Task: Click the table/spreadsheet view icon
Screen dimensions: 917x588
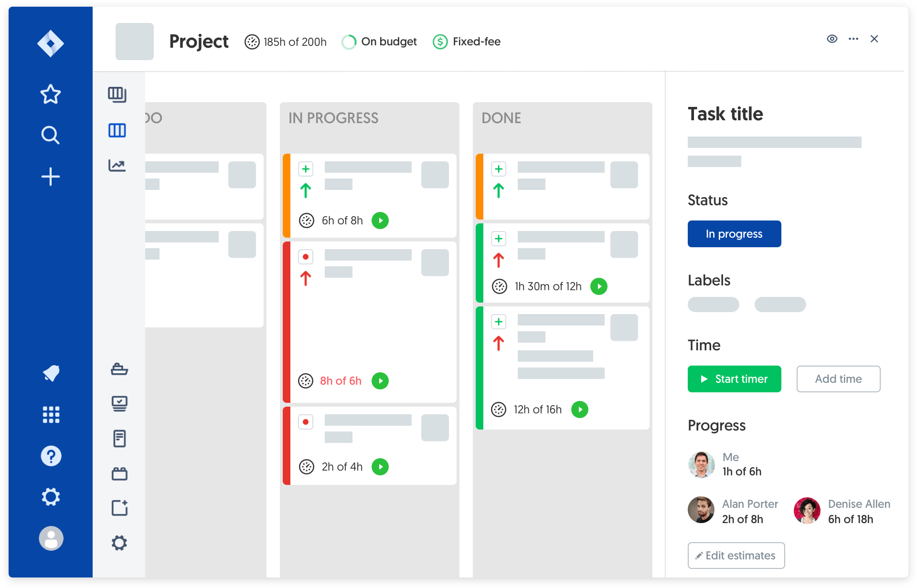Action: [x=117, y=94]
